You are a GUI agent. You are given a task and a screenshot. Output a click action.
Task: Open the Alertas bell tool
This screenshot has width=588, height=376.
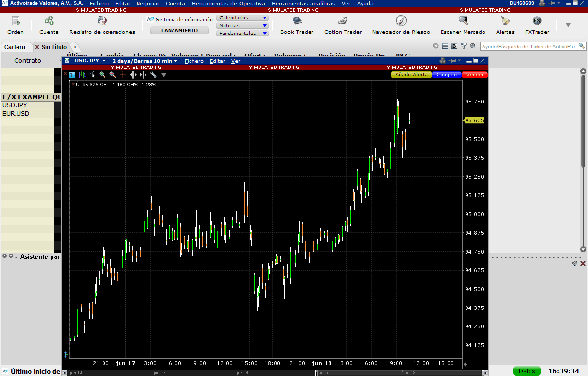505,25
